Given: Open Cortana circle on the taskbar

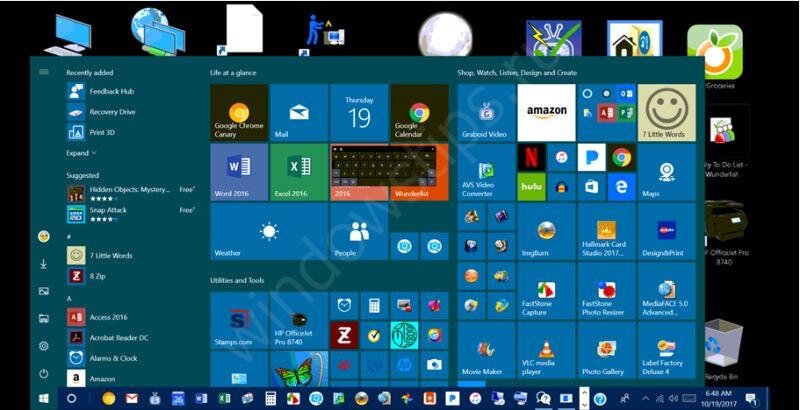Looking at the screenshot, I should pos(71,398).
